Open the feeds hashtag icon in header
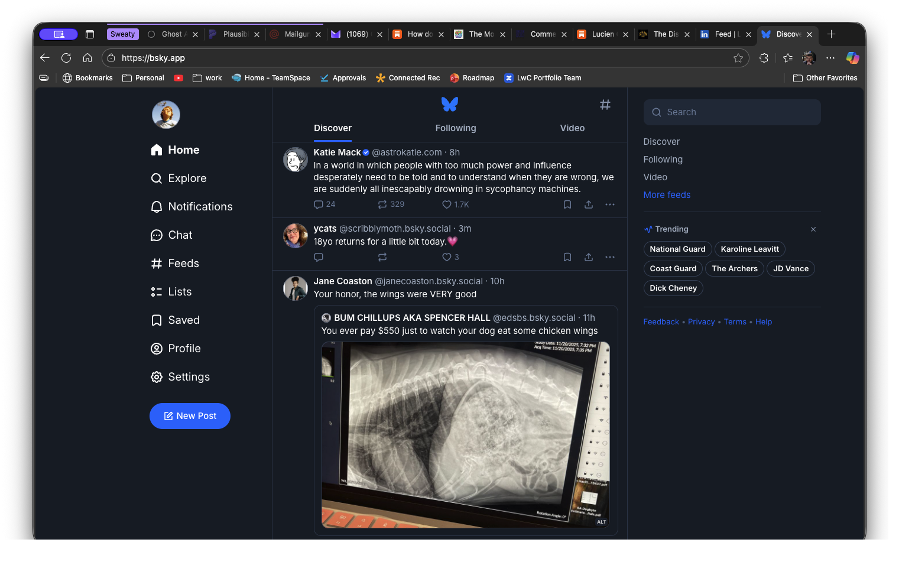The height and width of the screenshot is (588, 899). pyautogui.click(x=605, y=105)
